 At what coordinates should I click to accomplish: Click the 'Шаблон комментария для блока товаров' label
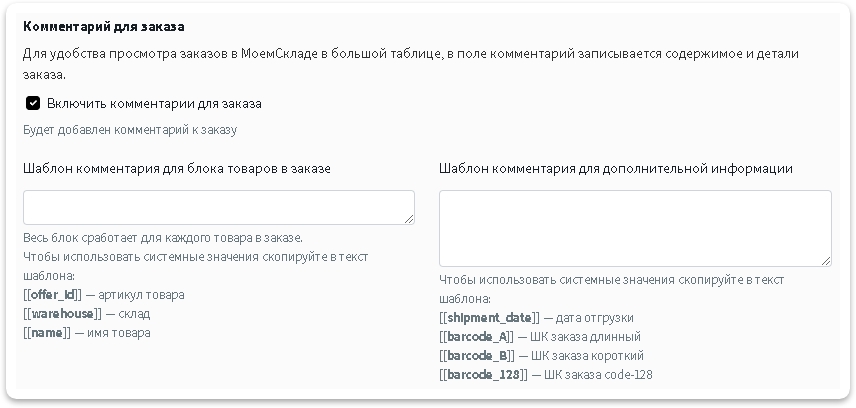[x=177, y=169]
